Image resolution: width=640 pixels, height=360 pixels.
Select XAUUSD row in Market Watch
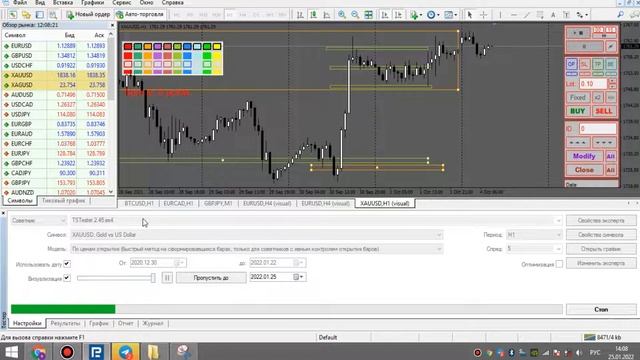55,75
